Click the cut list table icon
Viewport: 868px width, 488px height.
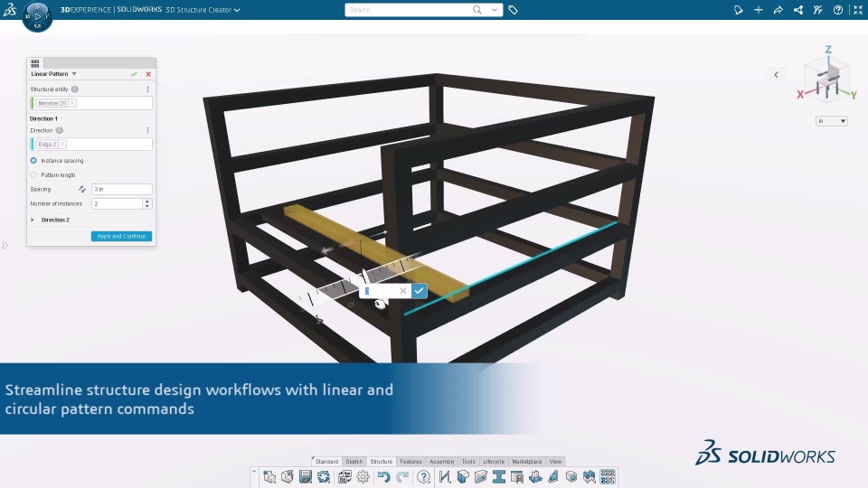(x=517, y=476)
